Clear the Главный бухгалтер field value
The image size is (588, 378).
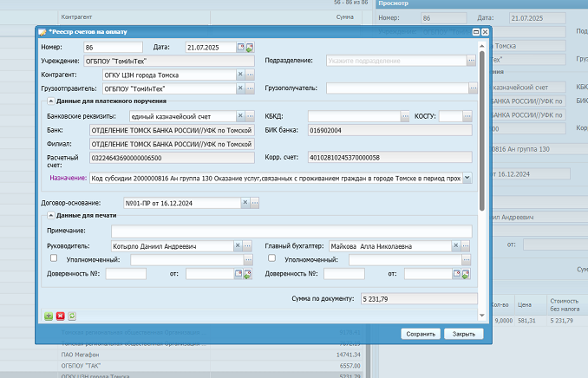[456, 245]
